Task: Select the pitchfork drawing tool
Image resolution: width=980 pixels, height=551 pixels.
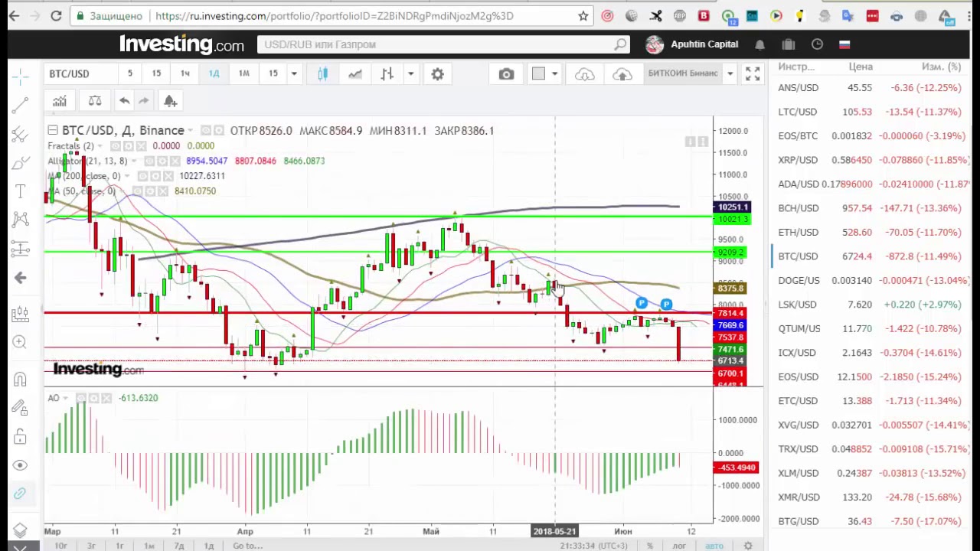Action: [21, 135]
